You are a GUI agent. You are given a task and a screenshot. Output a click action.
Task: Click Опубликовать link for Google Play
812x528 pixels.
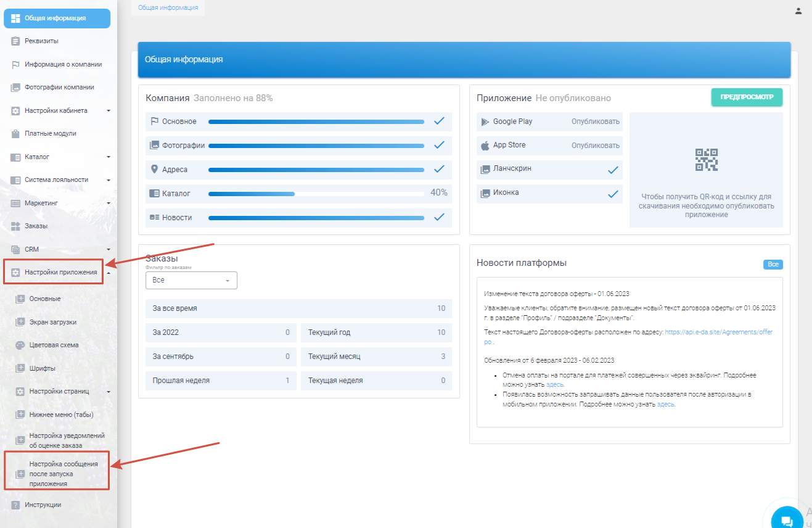tap(595, 122)
